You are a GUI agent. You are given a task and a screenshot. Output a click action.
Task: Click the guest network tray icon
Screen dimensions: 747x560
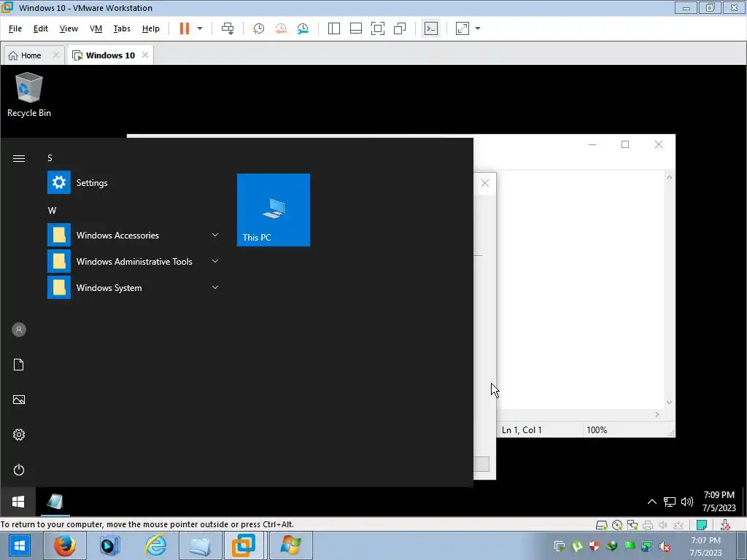click(x=670, y=502)
